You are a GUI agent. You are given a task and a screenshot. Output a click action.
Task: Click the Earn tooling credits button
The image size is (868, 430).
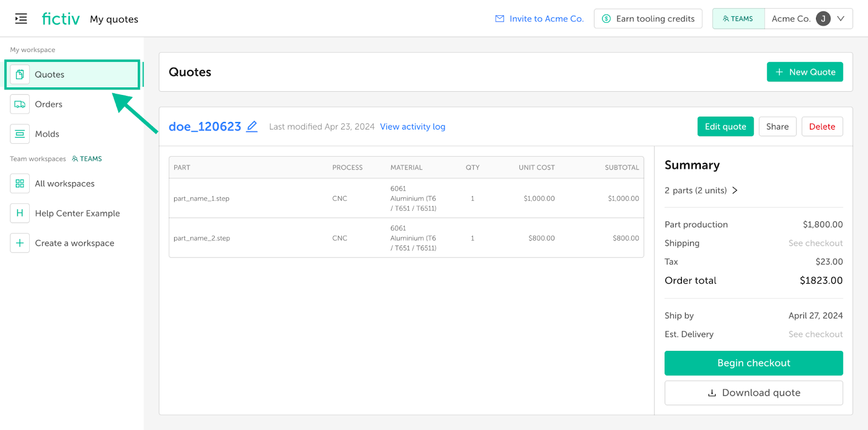(648, 18)
